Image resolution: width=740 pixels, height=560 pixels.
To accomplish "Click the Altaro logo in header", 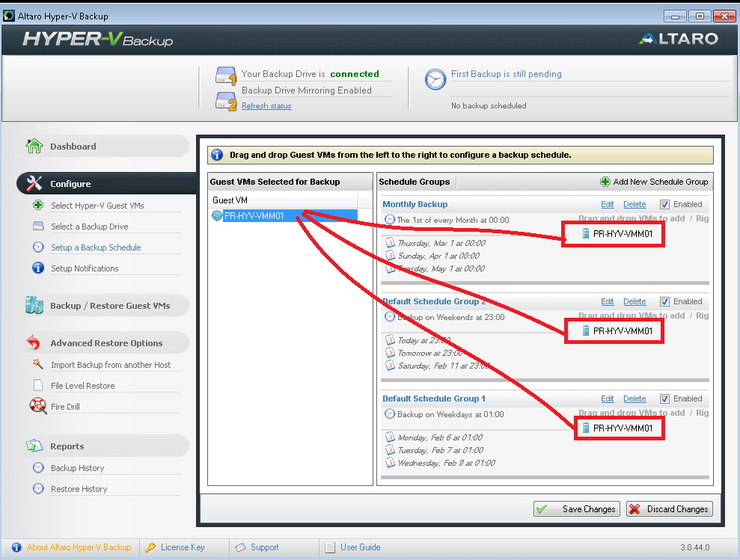I will point(679,39).
